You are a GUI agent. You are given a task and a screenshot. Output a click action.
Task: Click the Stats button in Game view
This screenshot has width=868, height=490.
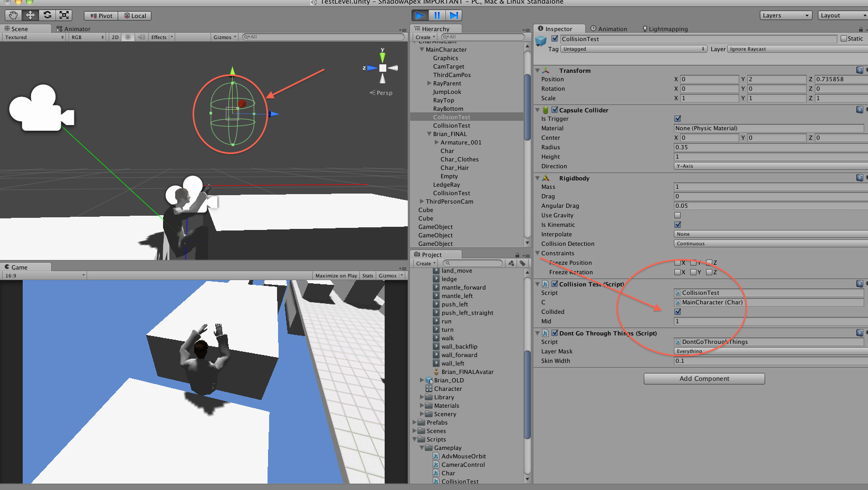(368, 276)
